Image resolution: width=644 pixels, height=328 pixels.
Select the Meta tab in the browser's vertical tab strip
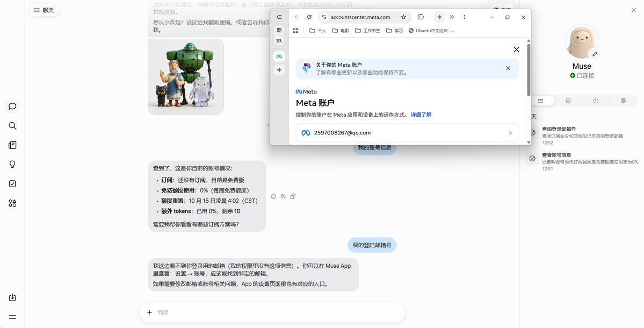(x=279, y=56)
